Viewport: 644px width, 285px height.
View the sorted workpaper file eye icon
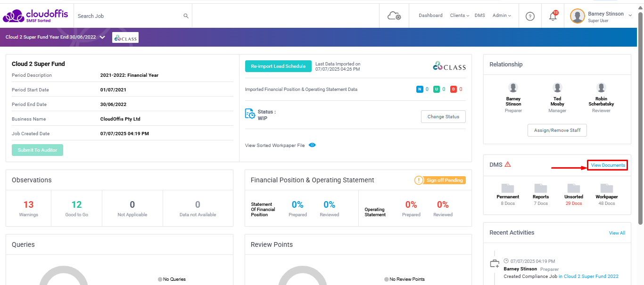pyautogui.click(x=312, y=145)
